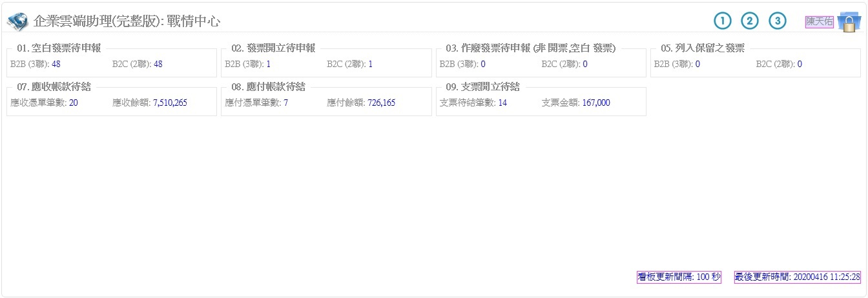Open B2B value 0 under 作廢發票待申報
868x298 pixels.
coord(483,64)
